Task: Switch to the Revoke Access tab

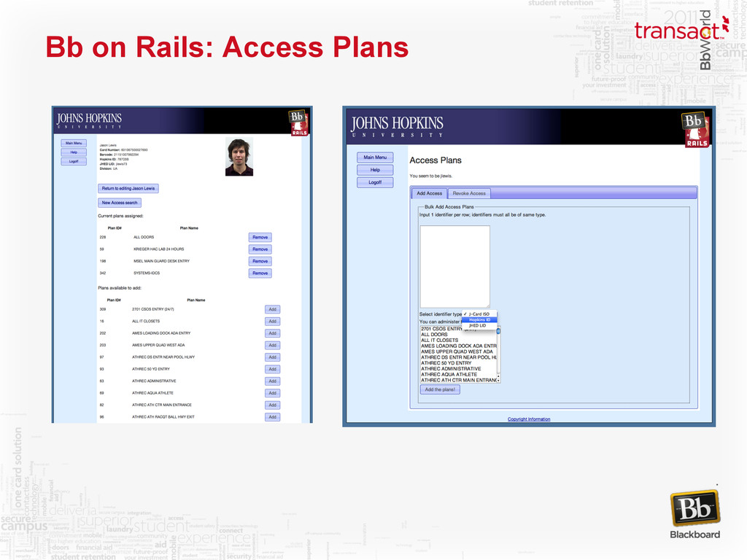Action: (469, 193)
